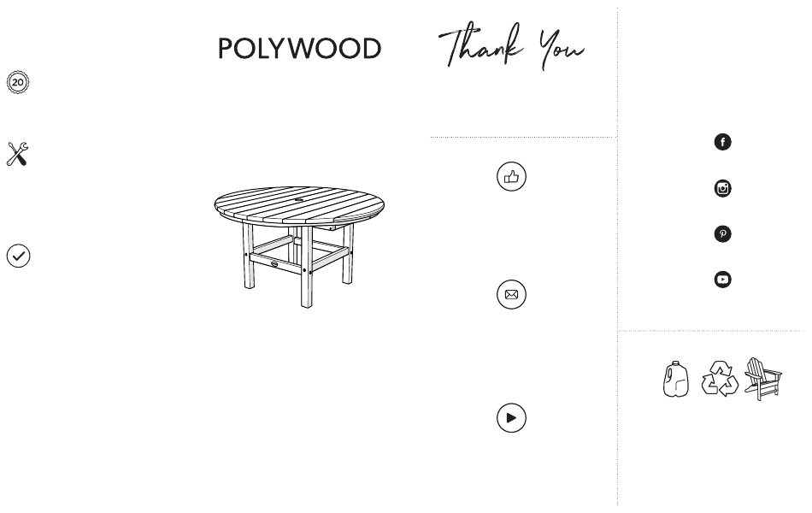Click the Thank You script heading
The width and height of the screenshot is (812, 513).
pos(511,45)
